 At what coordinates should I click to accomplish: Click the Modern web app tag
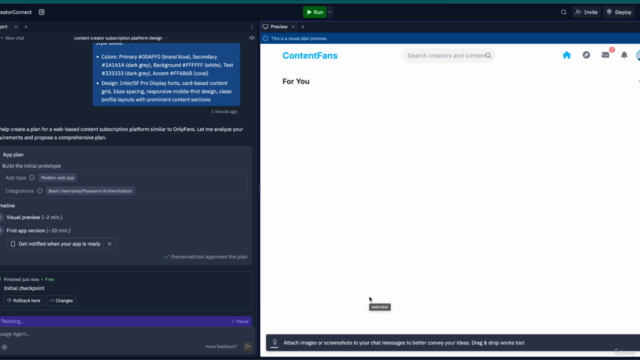[x=58, y=178]
